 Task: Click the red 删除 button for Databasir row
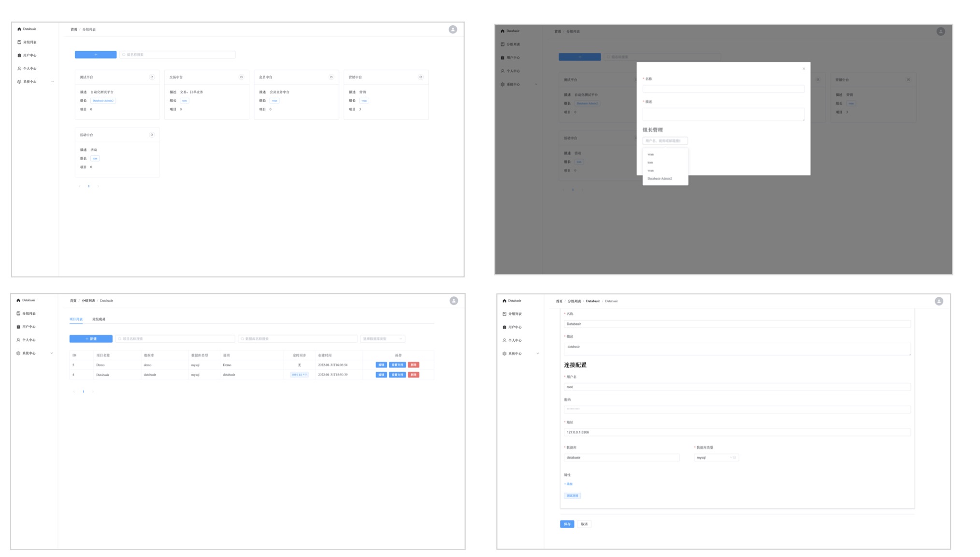tap(413, 375)
